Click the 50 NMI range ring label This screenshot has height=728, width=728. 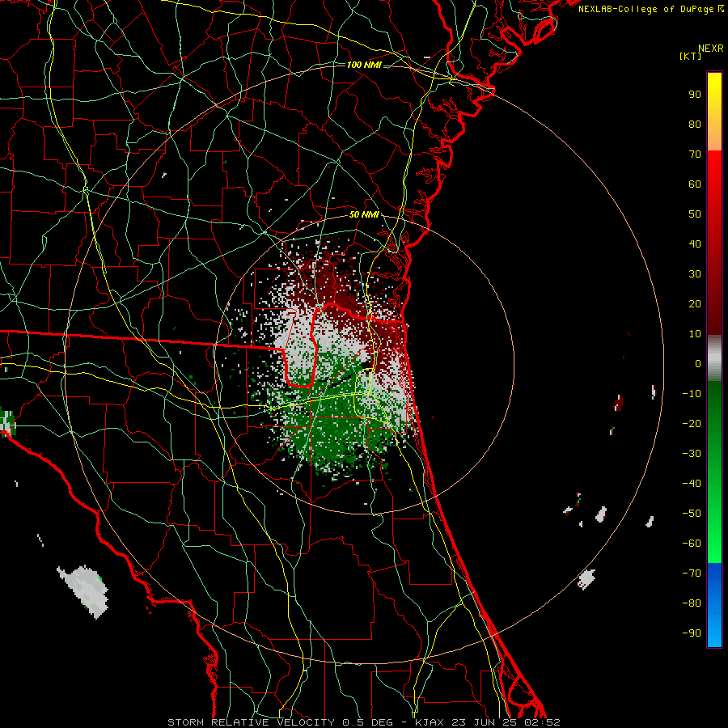click(x=364, y=214)
